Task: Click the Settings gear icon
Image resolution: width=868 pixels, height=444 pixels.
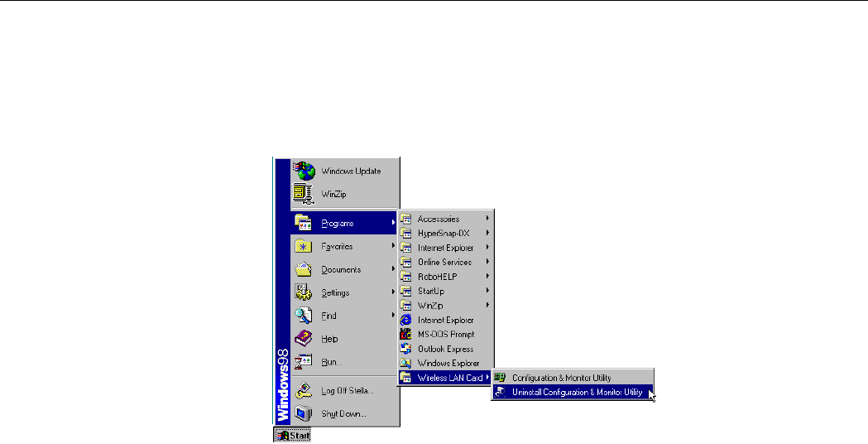Action: click(x=304, y=292)
